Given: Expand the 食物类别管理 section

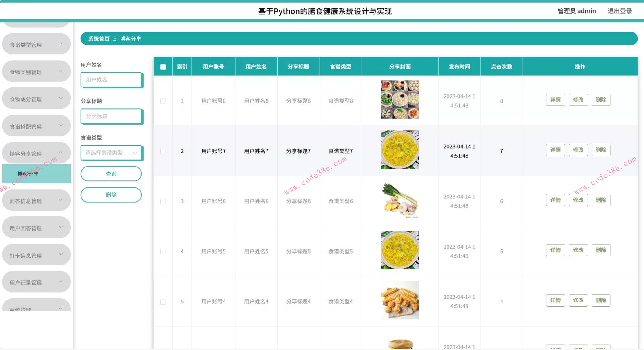Looking at the screenshot, I should pos(36,71).
